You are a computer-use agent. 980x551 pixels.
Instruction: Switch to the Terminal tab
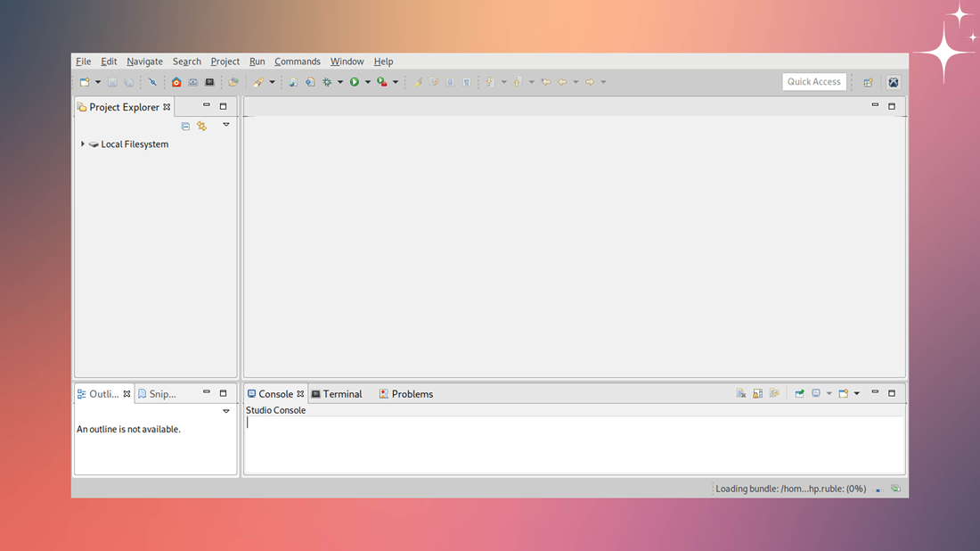[x=337, y=394]
